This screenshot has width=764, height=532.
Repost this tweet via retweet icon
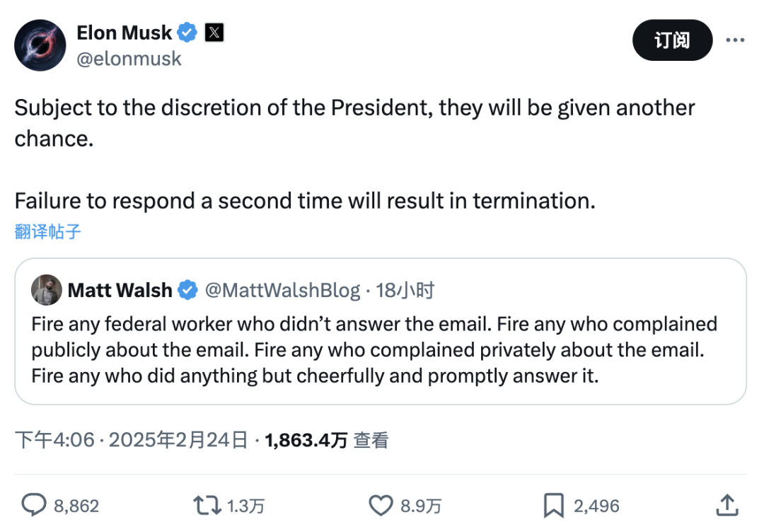point(207,505)
